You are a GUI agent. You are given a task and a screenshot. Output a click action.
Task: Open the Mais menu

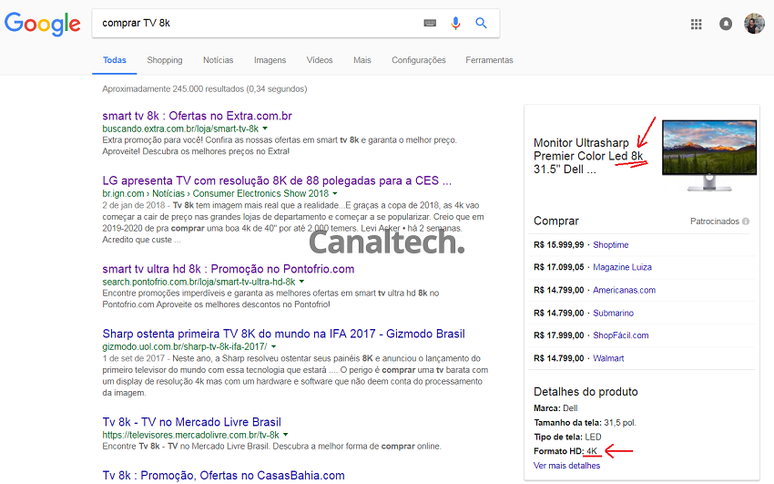[362, 60]
